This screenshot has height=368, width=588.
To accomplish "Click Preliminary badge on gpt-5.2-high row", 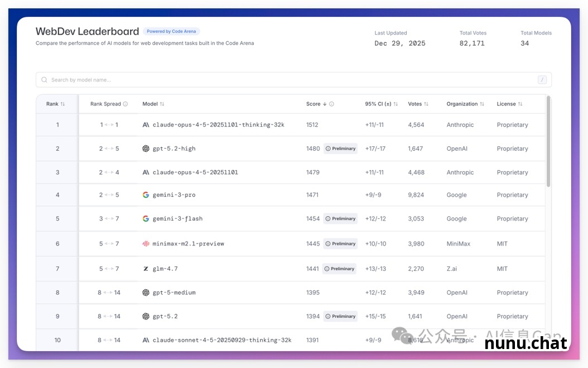I will click(x=340, y=149).
